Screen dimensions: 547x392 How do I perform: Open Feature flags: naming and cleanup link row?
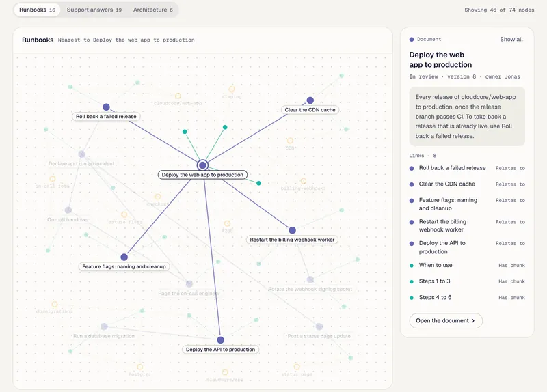point(467,204)
